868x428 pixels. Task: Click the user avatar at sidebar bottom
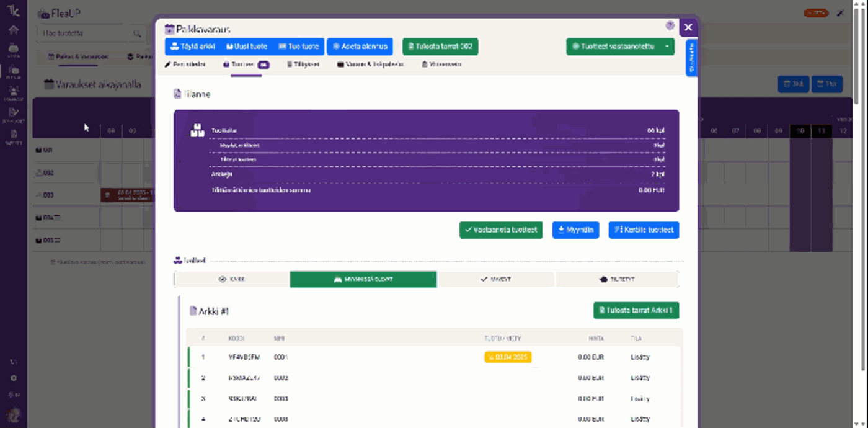coord(14,414)
